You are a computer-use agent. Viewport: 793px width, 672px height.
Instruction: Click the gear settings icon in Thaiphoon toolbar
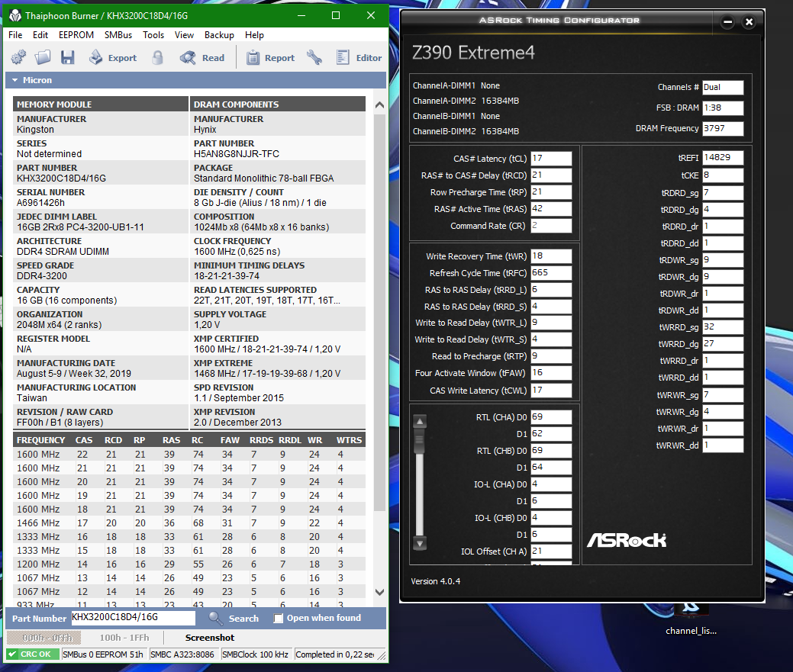(19, 58)
